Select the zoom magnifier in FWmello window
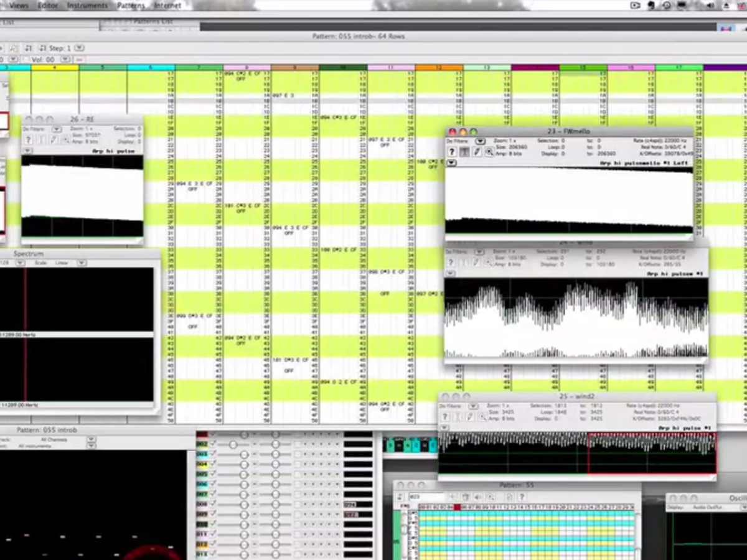Viewport: 747px width, 560px height. pos(489,152)
